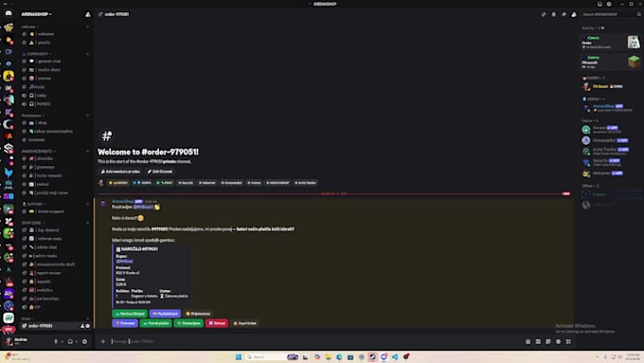This screenshot has width=644, height=363.
Task: Open Discord direct messages home icon
Action: tap(9, 13)
